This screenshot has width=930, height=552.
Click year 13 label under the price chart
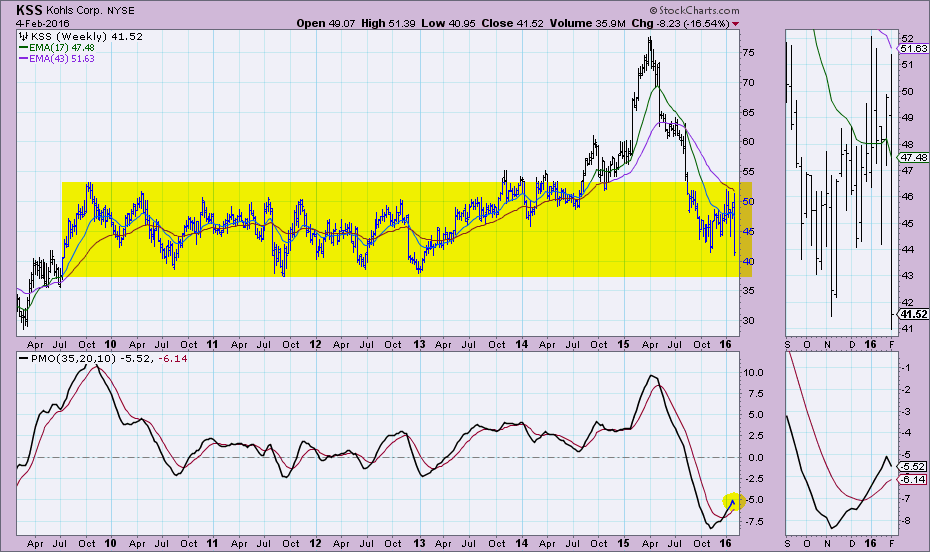[x=419, y=344]
